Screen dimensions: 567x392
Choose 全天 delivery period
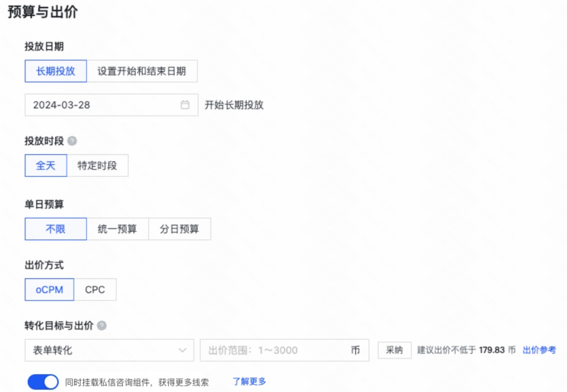point(46,165)
